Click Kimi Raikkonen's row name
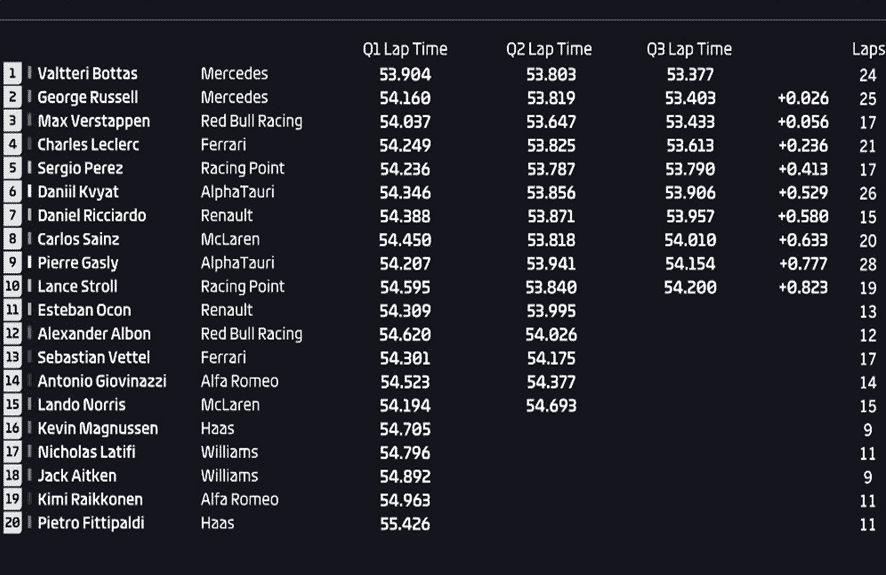Screen dimensions: 886x575 [x=90, y=499]
